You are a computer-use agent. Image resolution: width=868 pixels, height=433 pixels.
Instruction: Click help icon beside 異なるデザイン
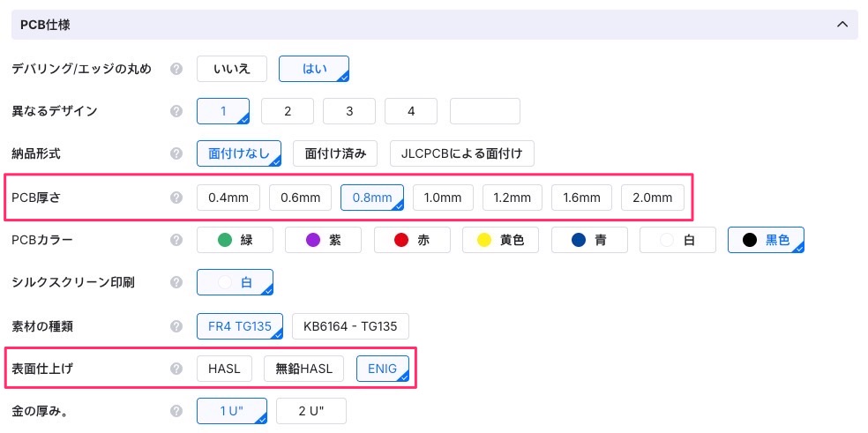[x=176, y=111]
